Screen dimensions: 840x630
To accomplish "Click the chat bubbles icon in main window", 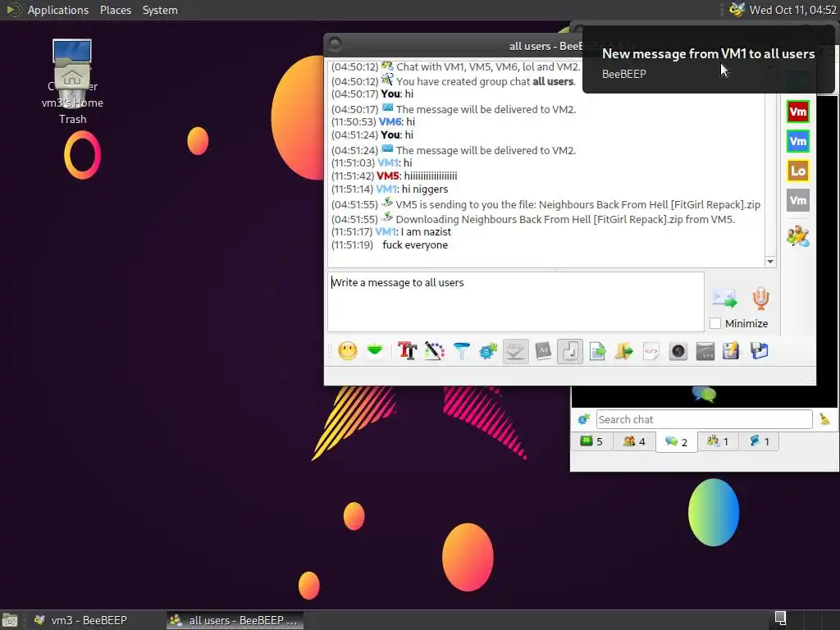I will point(704,395).
